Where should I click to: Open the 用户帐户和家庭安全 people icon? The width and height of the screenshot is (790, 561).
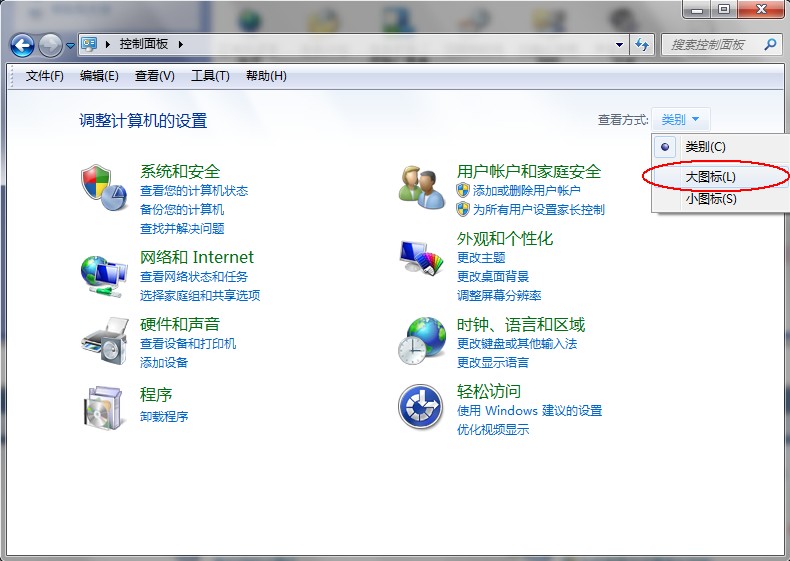tap(421, 187)
